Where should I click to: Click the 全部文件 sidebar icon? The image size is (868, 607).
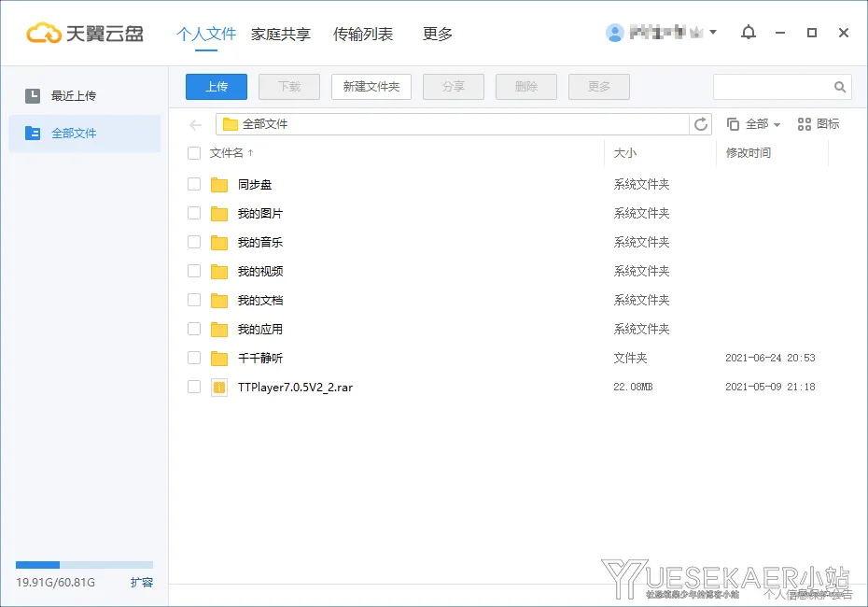click(x=33, y=133)
